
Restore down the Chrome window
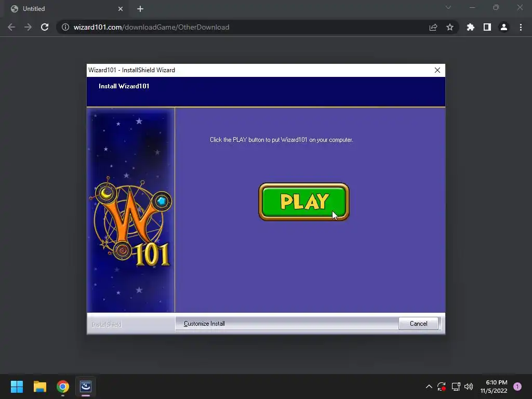tap(496, 7)
